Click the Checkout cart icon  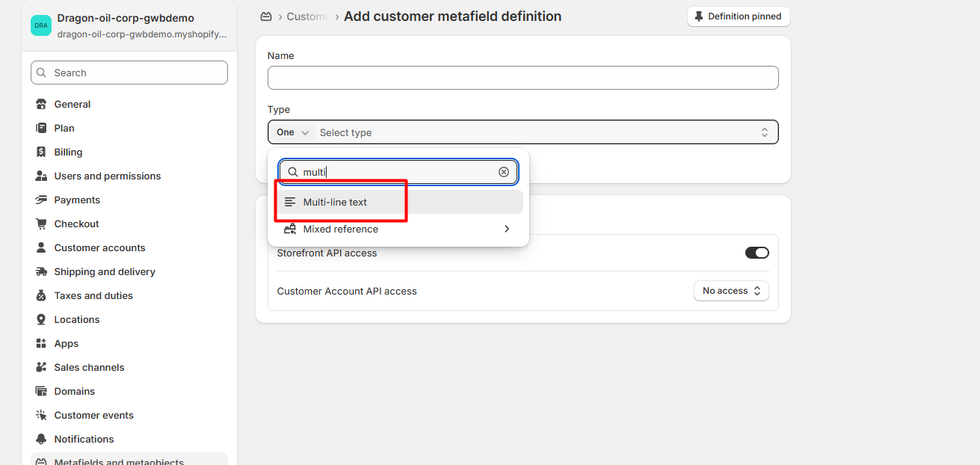click(x=41, y=224)
